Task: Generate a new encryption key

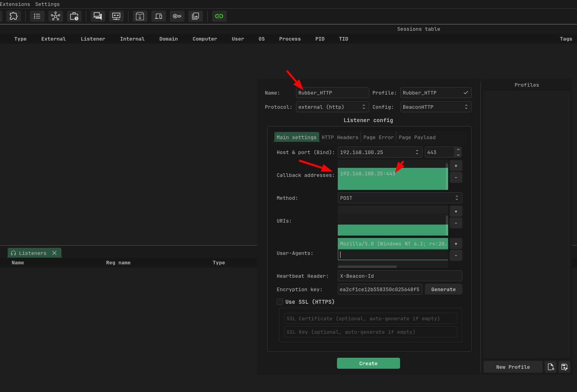Action: click(x=443, y=290)
